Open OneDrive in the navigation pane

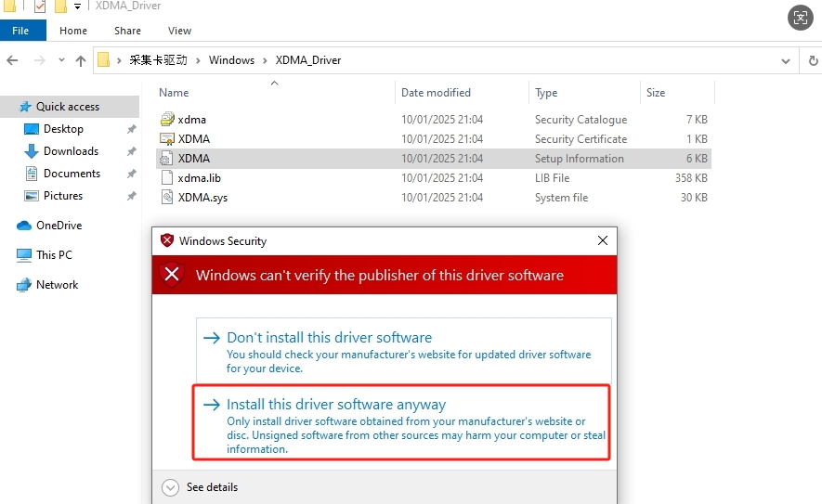click(x=59, y=226)
